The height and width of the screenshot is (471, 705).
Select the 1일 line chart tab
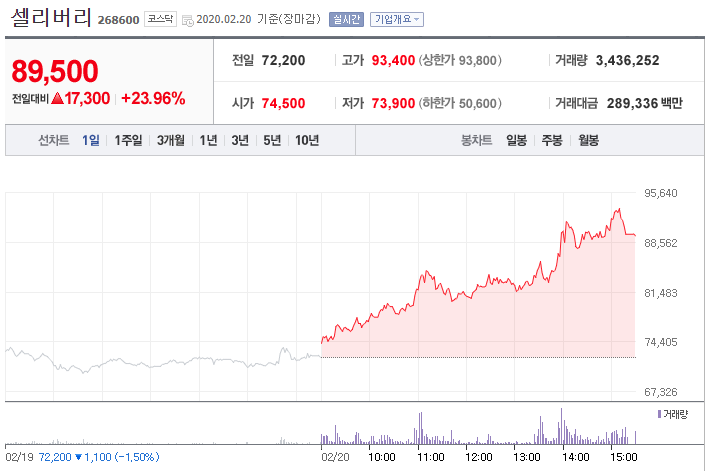pos(91,140)
